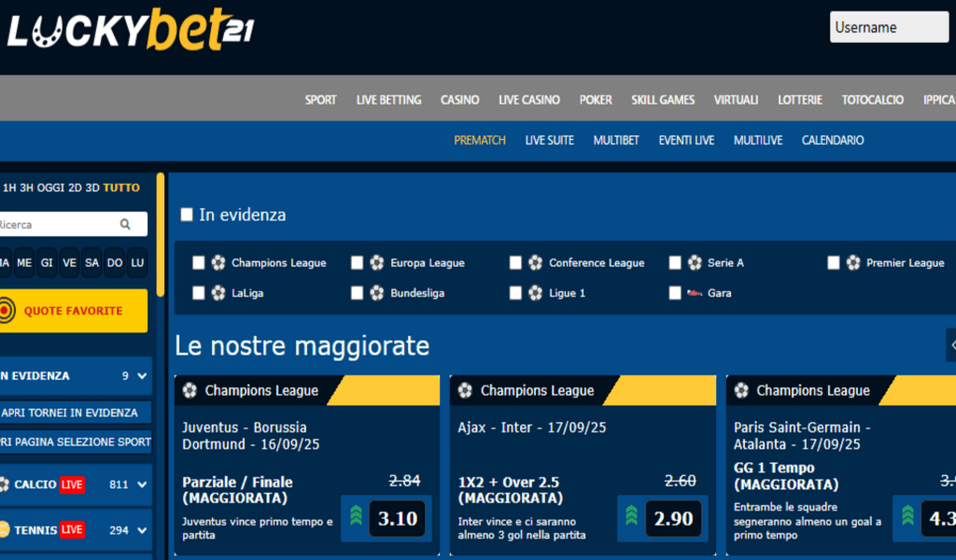Click the Europa League soccer ball icon

(377, 262)
